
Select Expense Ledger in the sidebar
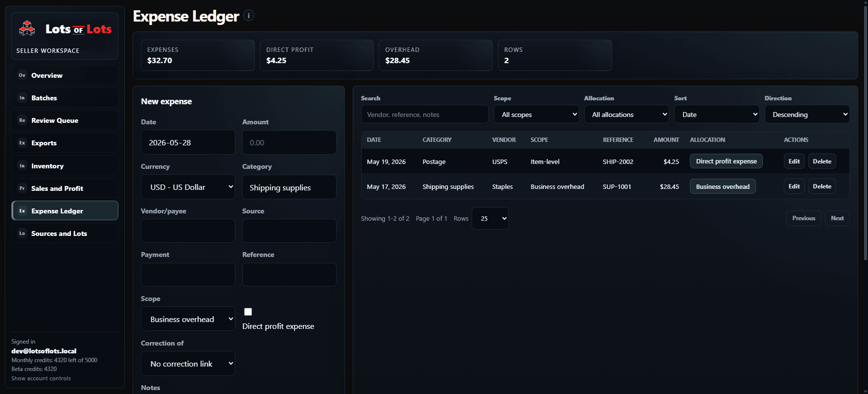65,211
